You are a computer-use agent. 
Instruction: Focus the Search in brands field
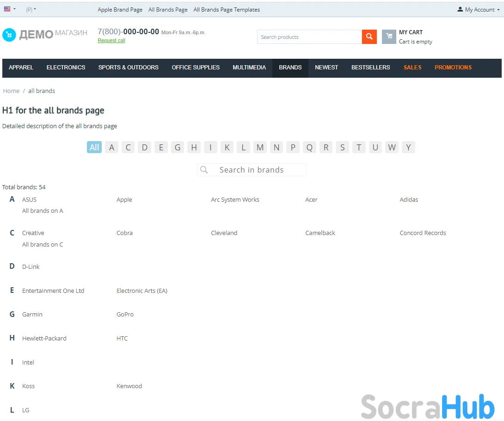click(x=252, y=169)
